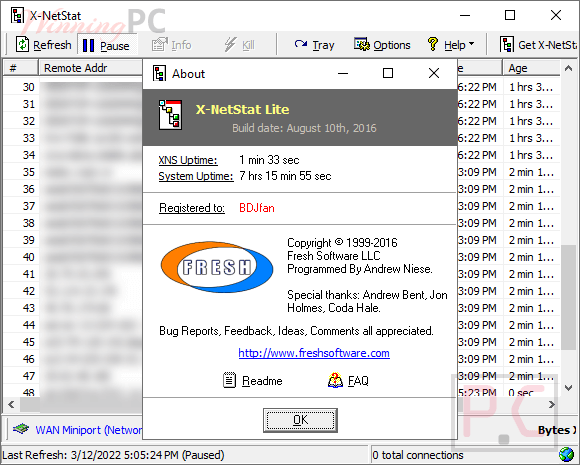Click the XNS Uptime label
The width and height of the screenshot is (580, 465).
[188, 160]
